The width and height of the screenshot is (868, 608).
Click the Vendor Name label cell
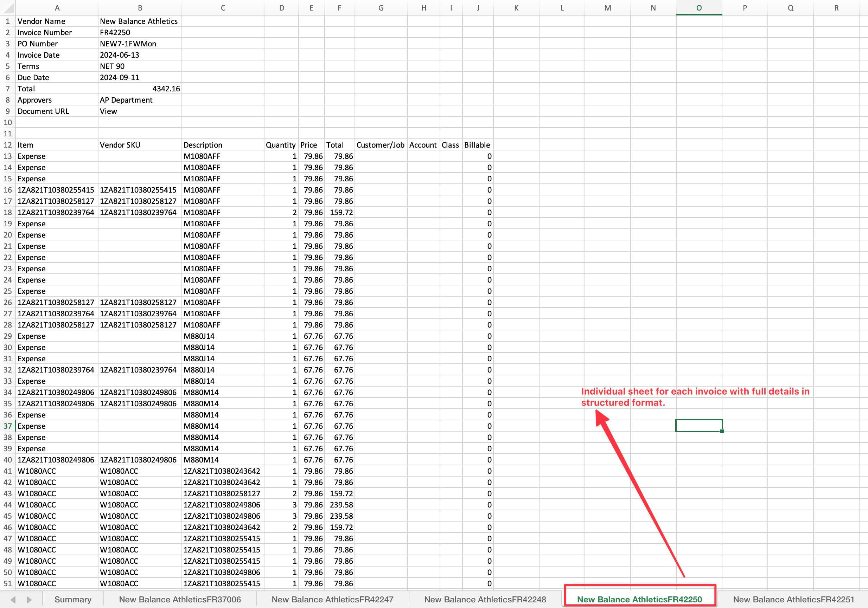pyautogui.click(x=57, y=21)
